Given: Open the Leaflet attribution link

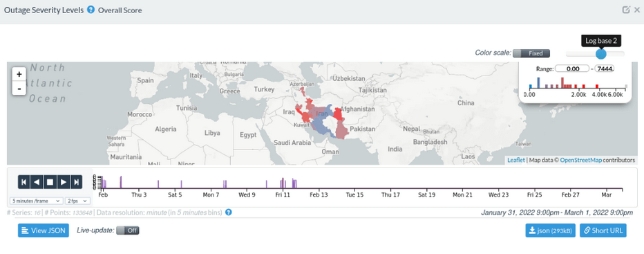Looking at the screenshot, I should coord(516,160).
